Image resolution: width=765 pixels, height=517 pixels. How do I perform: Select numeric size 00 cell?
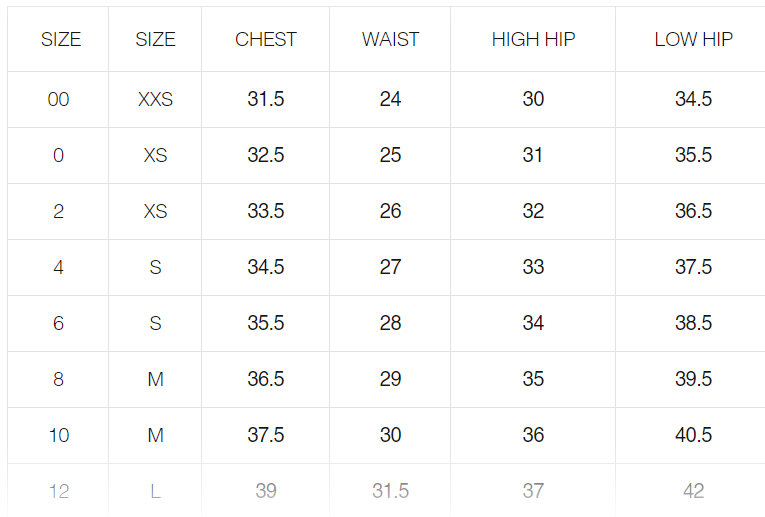(x=58, y=100)
